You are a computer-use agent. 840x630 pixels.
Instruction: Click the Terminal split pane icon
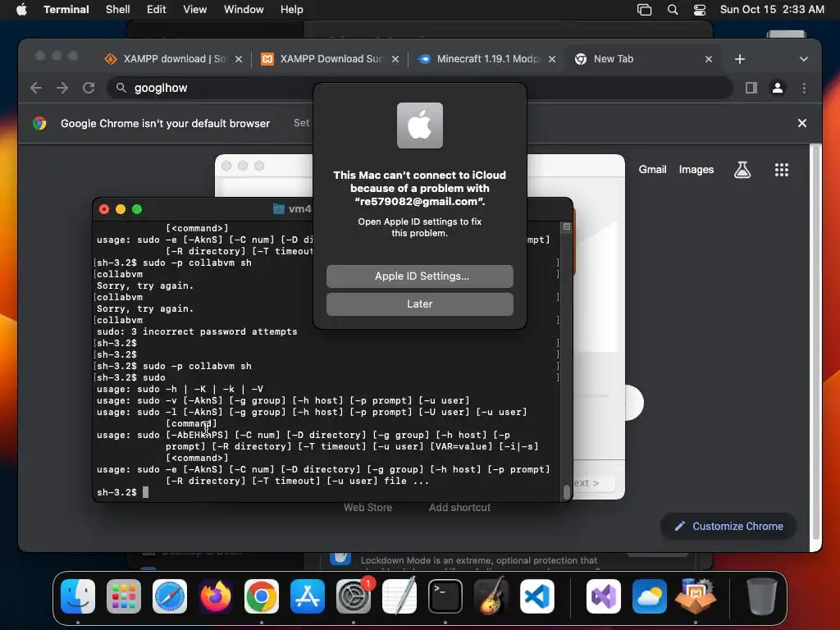tap(566, 226)
